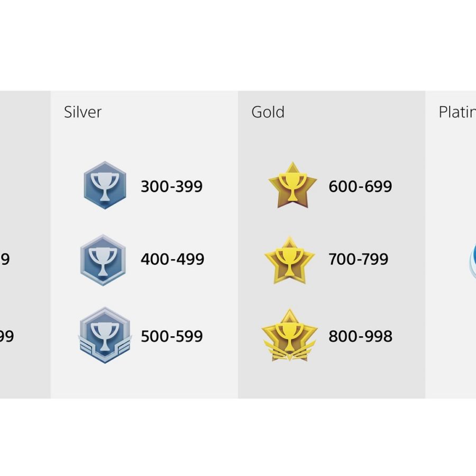Click the winged silver trophy badge for 500-599
The width and height of the screenshot is (476, 476).
tap(105, 335)
